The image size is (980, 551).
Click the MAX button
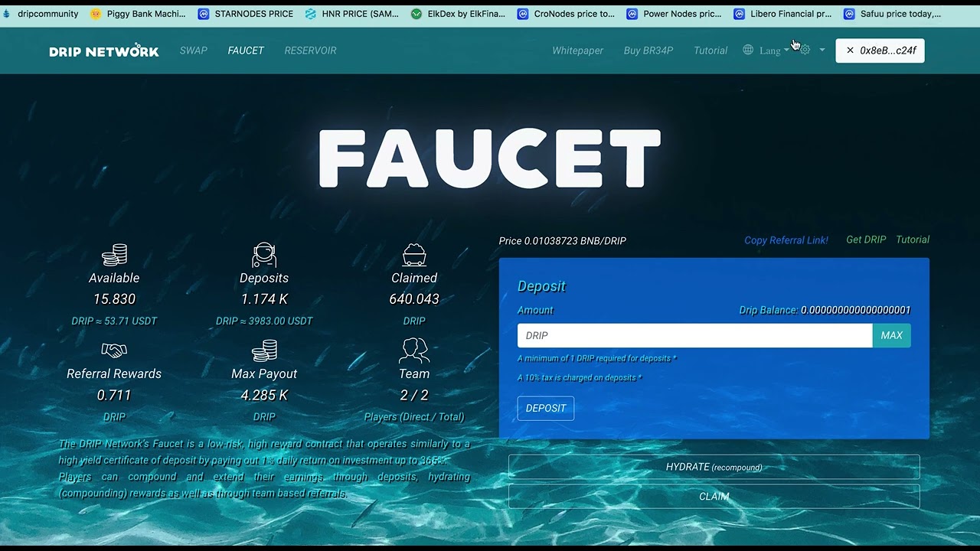pyautogui.click(x=892, y=335)
